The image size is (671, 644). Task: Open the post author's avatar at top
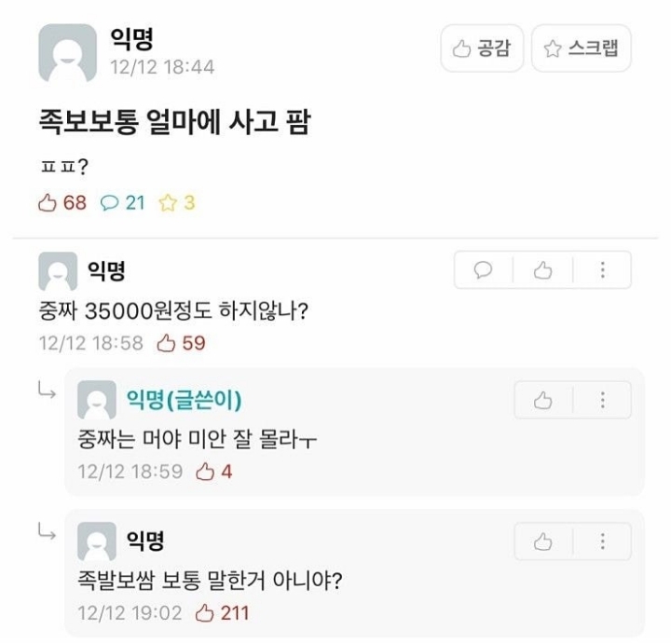point(68,52)
